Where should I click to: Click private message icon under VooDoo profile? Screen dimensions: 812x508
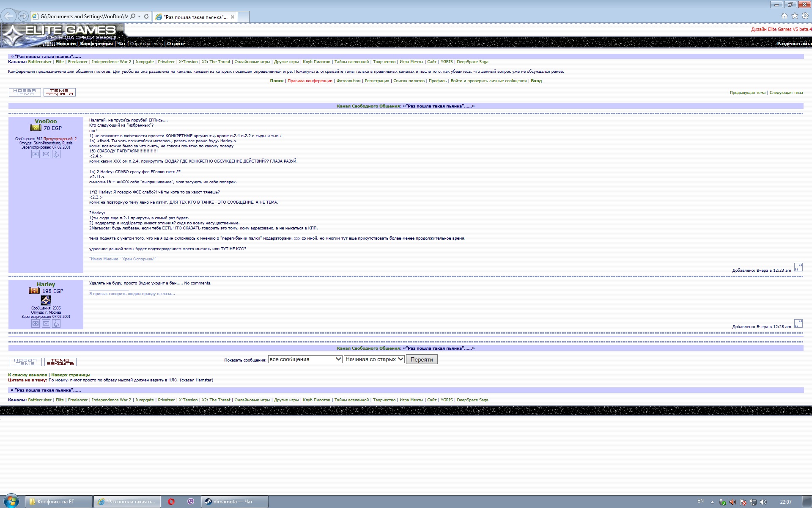[36, 155]
